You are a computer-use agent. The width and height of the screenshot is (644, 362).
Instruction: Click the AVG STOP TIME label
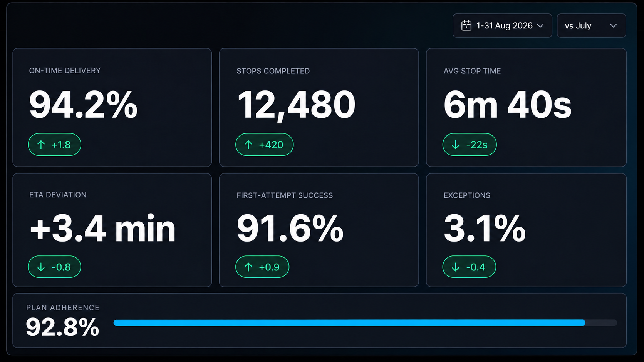tap(472, 71)
